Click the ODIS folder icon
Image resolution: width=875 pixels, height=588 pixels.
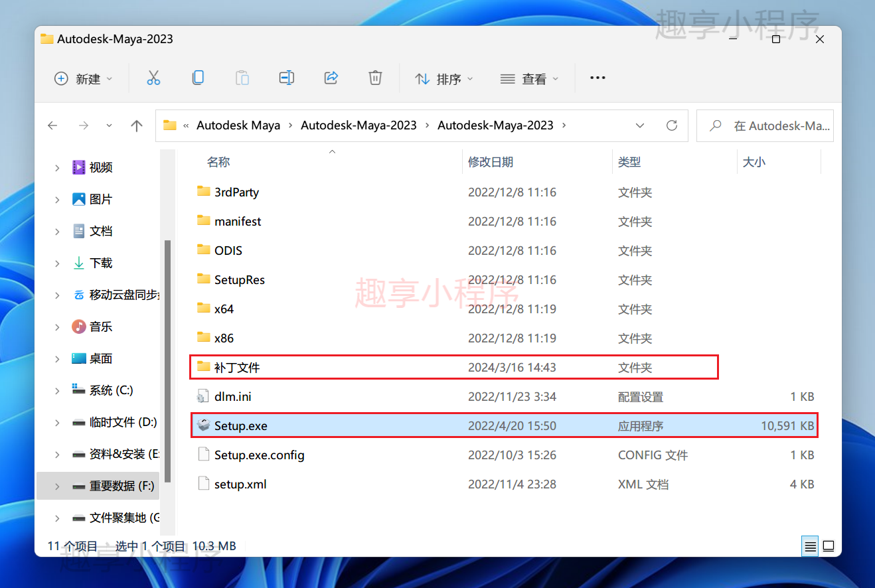point(204,250)
